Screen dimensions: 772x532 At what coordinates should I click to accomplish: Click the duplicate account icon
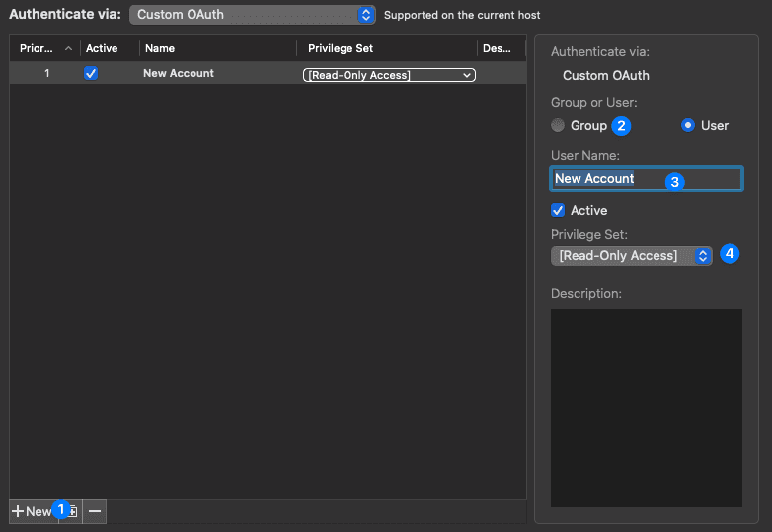pos(72,511)
